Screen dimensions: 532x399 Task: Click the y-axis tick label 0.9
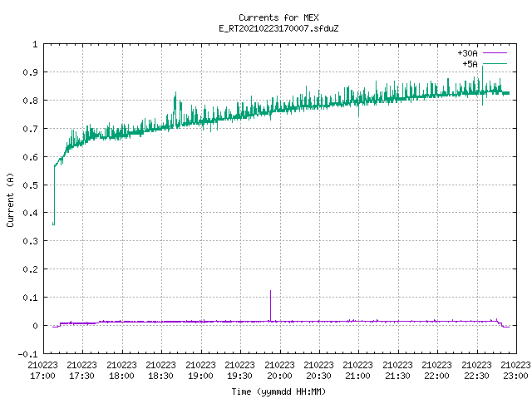(30, 72)
